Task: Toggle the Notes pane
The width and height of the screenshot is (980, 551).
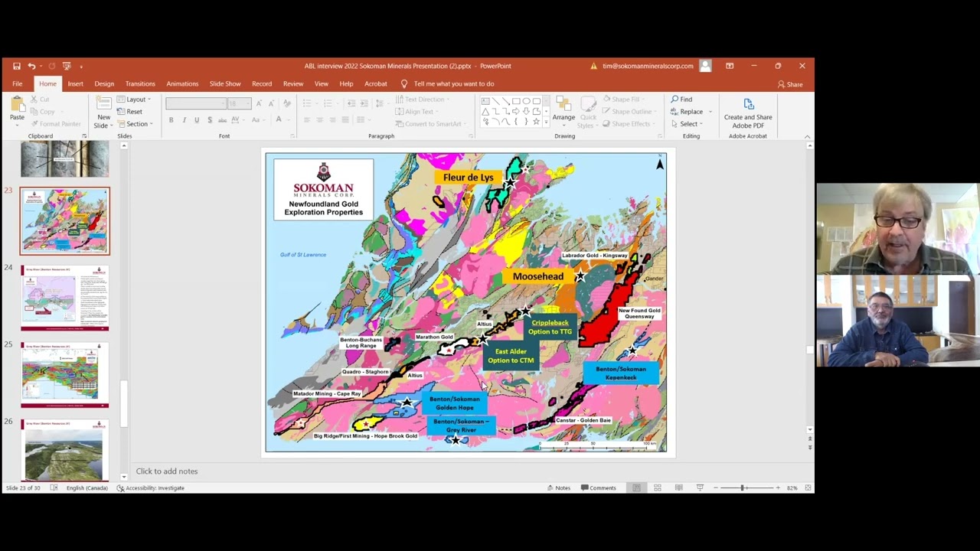Action: pyautogui.click(x=559, y=487)
